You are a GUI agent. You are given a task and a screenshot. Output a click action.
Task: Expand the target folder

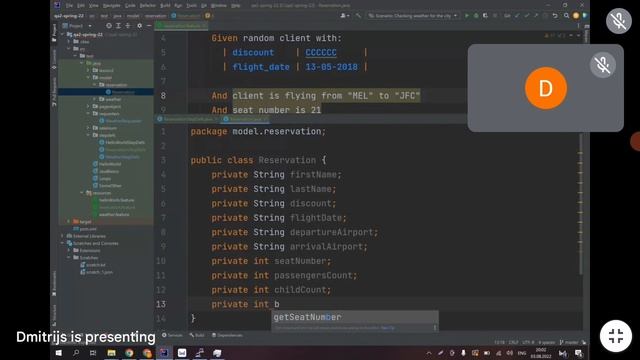pos(69,222)
